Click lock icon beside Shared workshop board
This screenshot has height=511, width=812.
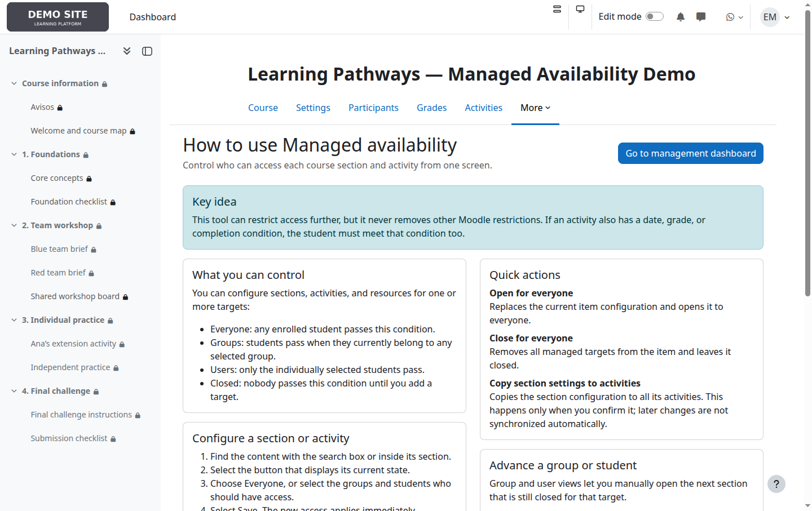click(x=125, y=297)
